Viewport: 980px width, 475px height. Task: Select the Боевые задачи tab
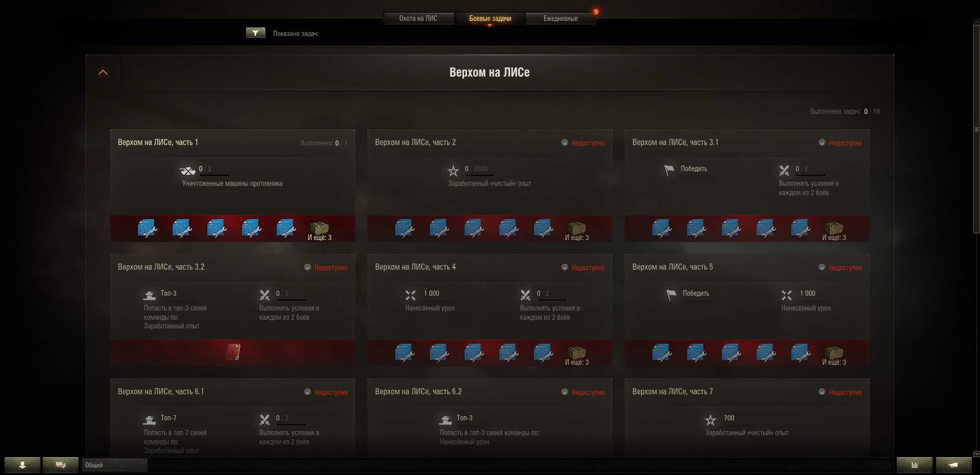[490, 18]
